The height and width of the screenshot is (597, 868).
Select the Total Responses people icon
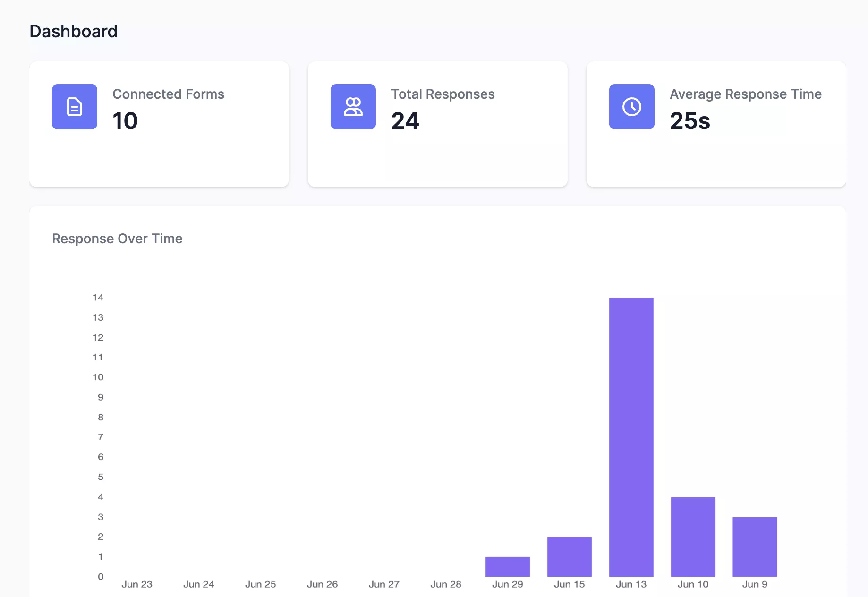[x=353, y=107]
